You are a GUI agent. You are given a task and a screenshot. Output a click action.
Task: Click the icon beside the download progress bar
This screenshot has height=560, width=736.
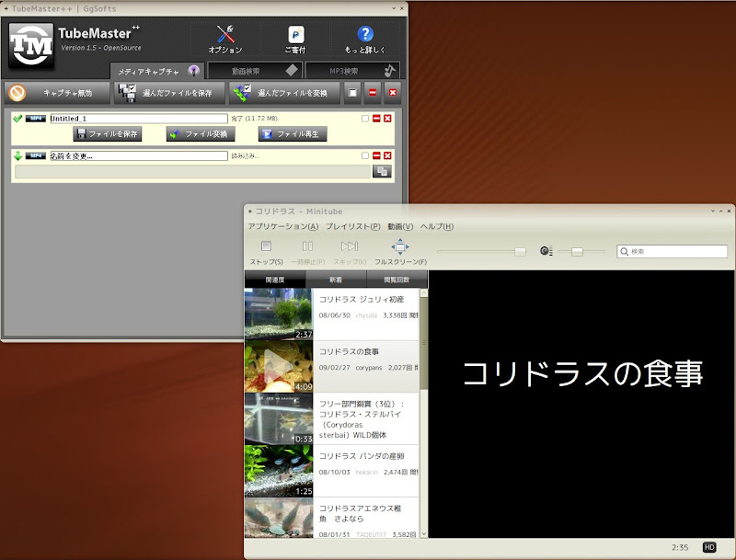pos(382,172)
